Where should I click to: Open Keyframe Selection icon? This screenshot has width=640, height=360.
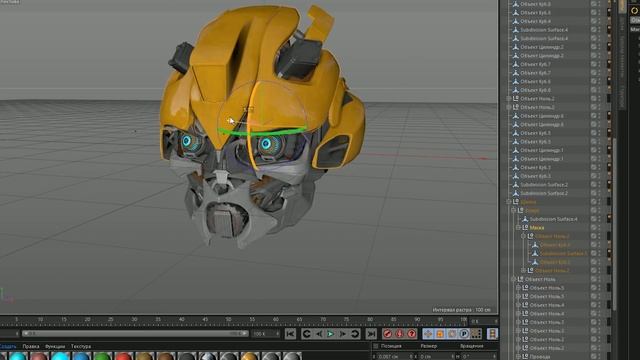click(411, 334)
